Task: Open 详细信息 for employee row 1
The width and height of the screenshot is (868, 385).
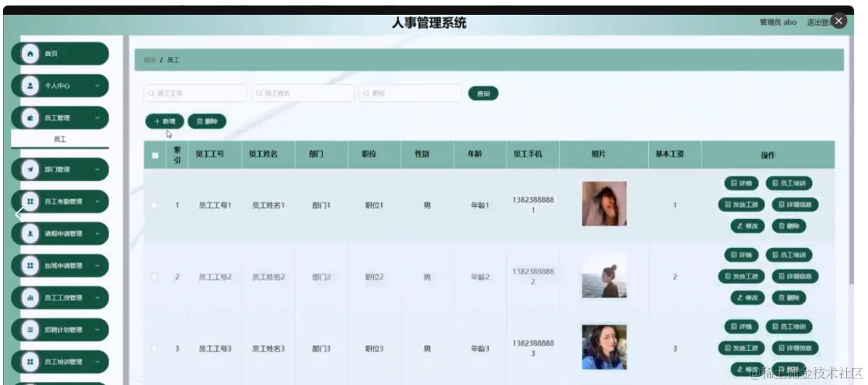Action: (x=795, y=205)
